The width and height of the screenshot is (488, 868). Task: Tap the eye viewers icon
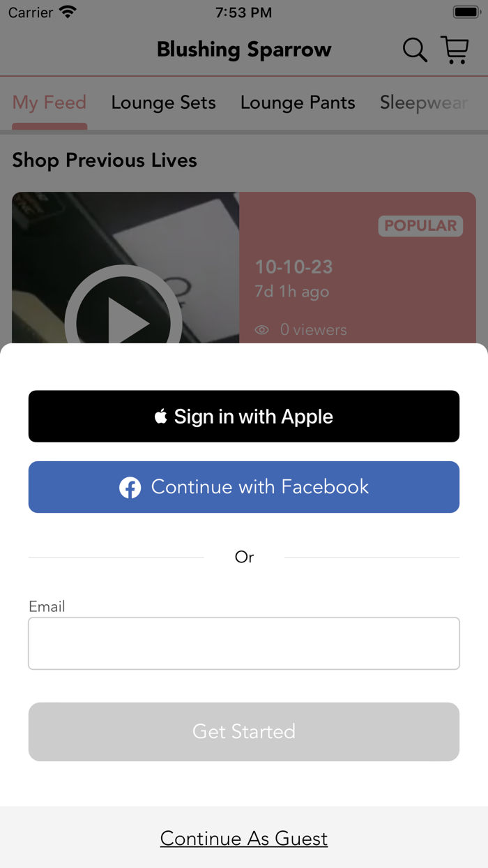(x=262, y=330)
